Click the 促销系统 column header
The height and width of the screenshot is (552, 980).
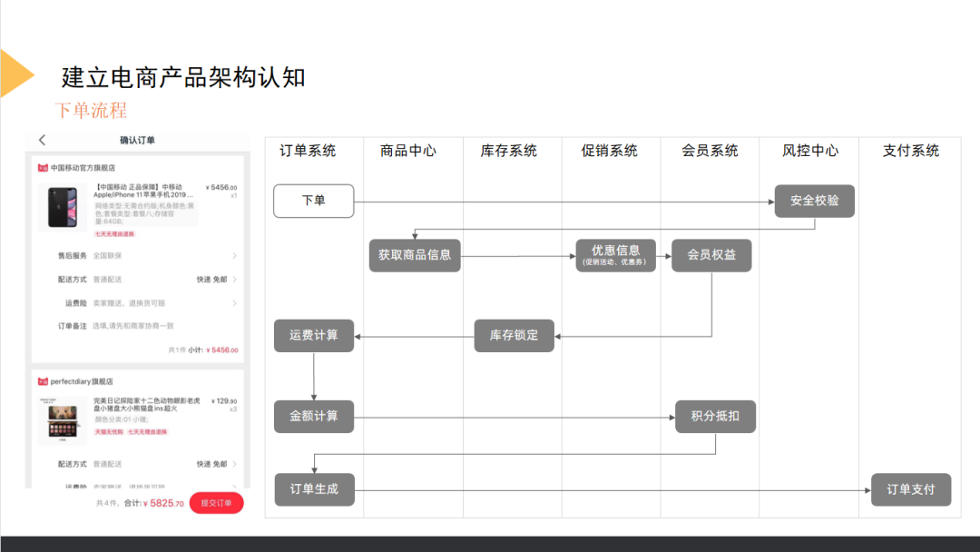tap(610, 151)
